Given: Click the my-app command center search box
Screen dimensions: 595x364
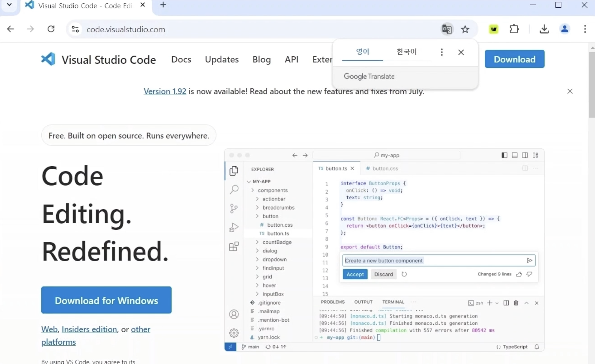Looking at the screenshot, I should [387, 155].
